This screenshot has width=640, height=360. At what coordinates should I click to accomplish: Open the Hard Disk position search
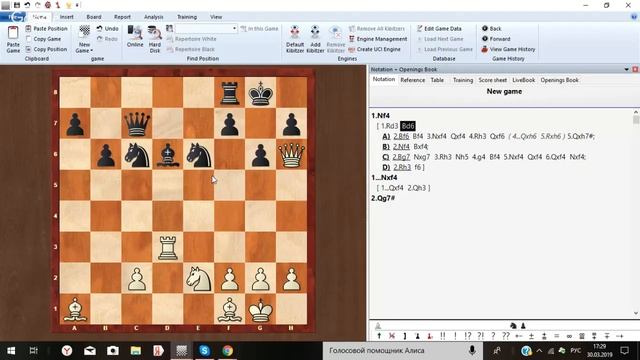click(155, 39)
